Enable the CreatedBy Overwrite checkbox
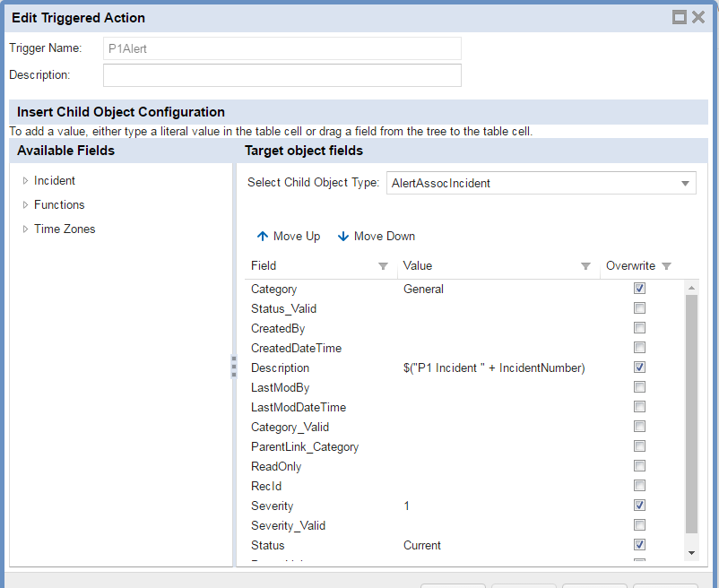 tap(639, 327)
